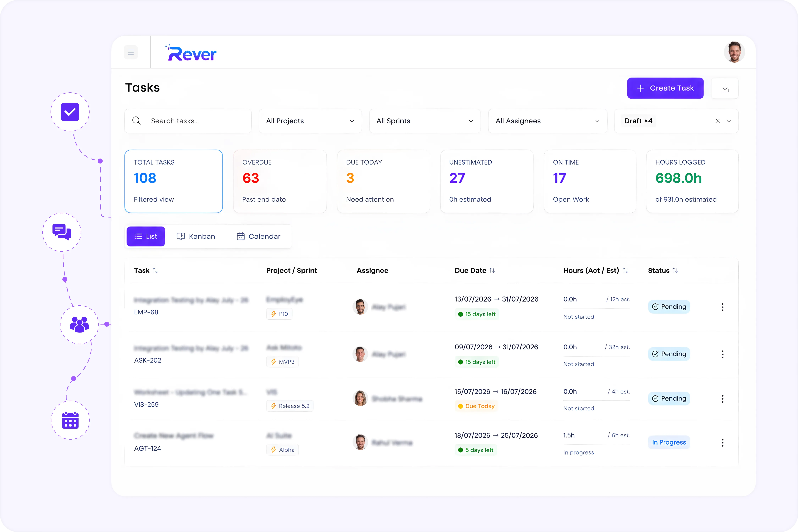Sort by Due Date column
798x532 pixels.
(x=492, y=270)
